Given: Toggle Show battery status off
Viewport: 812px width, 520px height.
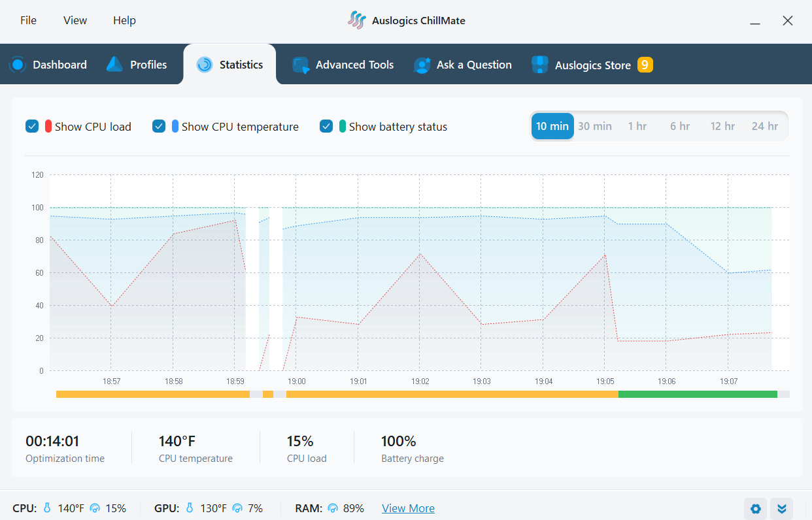Looking at the screenshot, I should 326,126.
